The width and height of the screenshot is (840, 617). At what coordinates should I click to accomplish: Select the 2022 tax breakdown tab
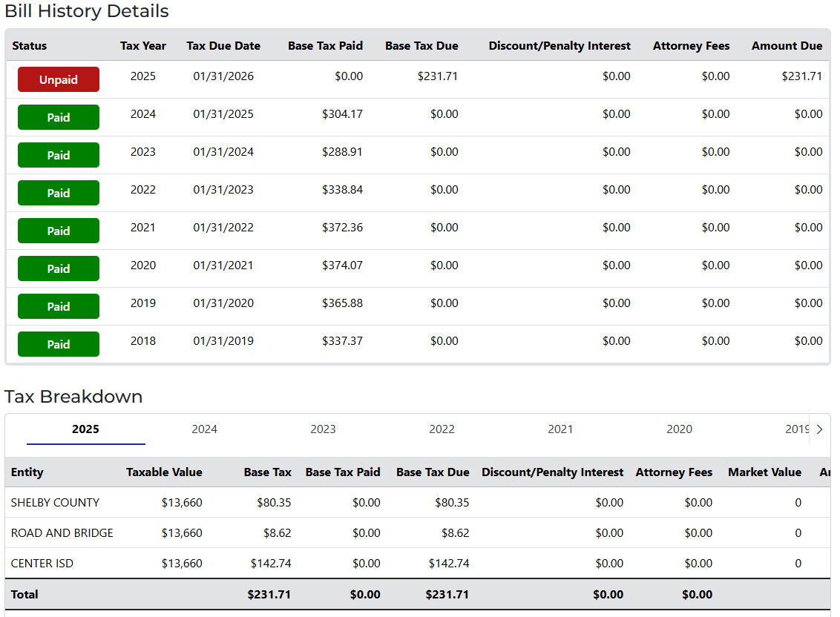click(x=442, y=429)
